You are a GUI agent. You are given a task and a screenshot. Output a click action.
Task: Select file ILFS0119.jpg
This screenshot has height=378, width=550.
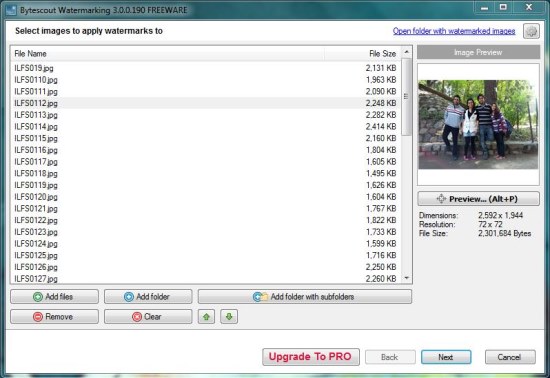(x=206, y=185)
